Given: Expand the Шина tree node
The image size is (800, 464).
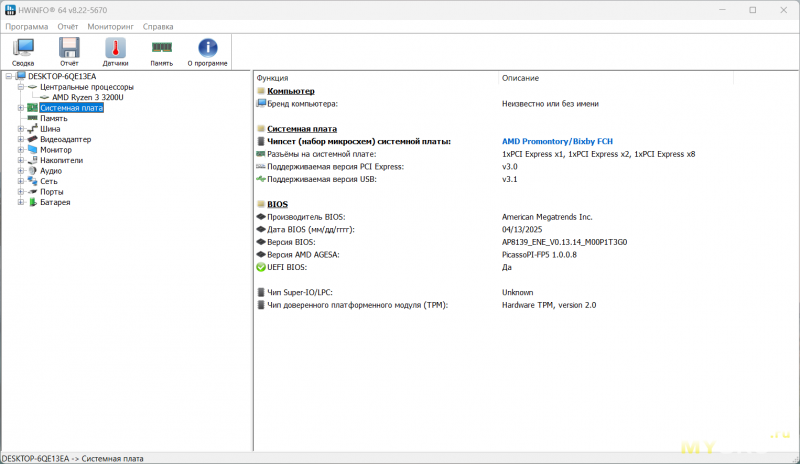Looking at the screenshot, I should pyautogui.click(x=20, y=129).
